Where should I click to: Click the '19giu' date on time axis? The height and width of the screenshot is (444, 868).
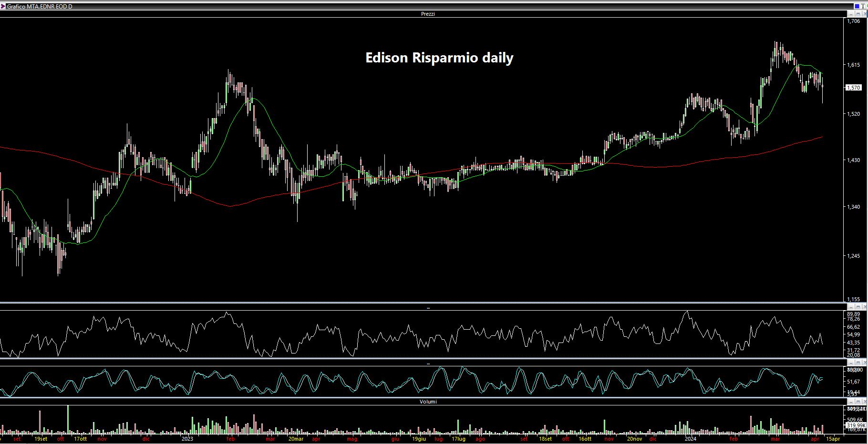[419, 439]
